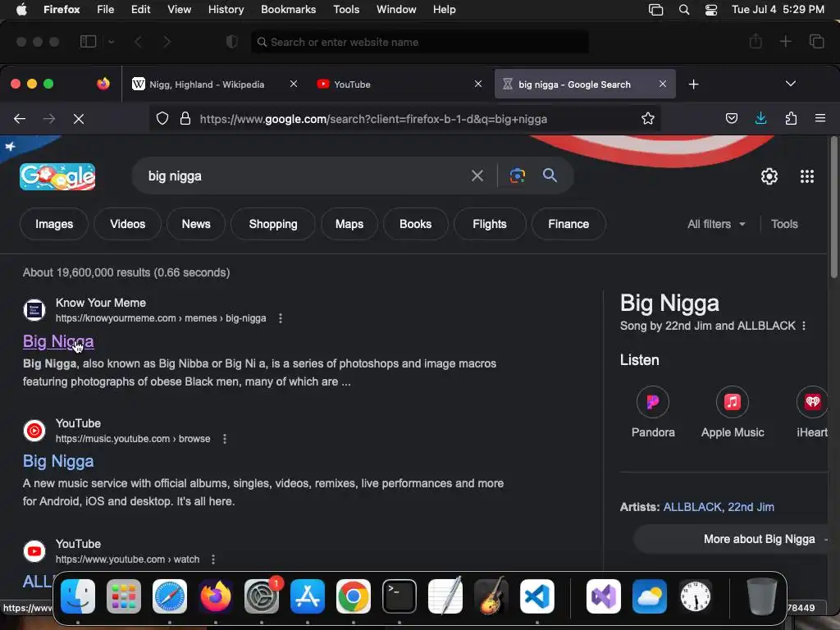This screenshot has height=630, width=840.
Task: Clear the Google search box text
Action: tap(477, 176)
